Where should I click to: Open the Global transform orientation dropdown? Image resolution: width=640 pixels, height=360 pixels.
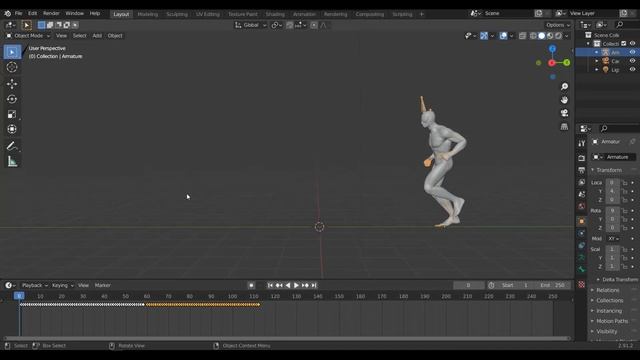pos(251,25)
